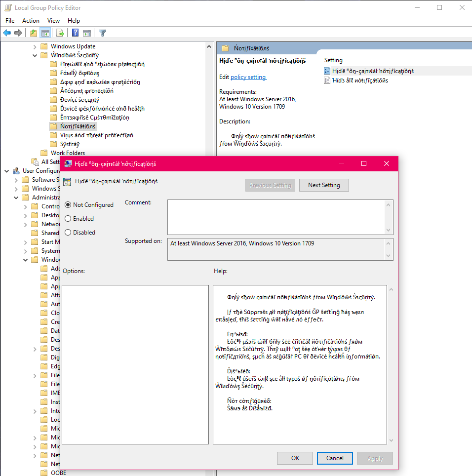Screen dimensions: 472x476
Task: Click the Back arrow toolbar icon
Action: [7, 33]
